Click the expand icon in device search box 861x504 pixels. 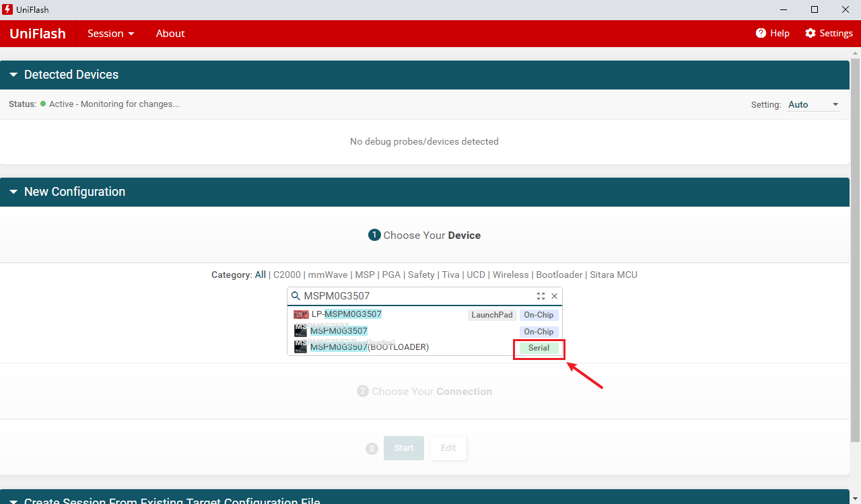pos(541,296)
